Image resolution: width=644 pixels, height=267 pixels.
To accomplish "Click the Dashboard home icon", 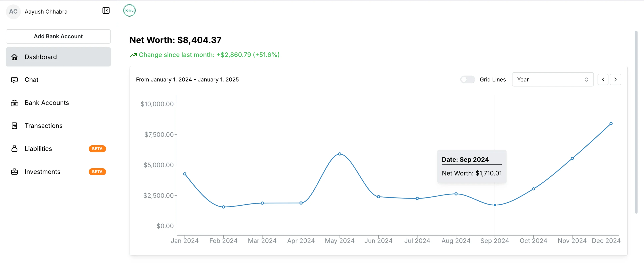I will [14, 57].
